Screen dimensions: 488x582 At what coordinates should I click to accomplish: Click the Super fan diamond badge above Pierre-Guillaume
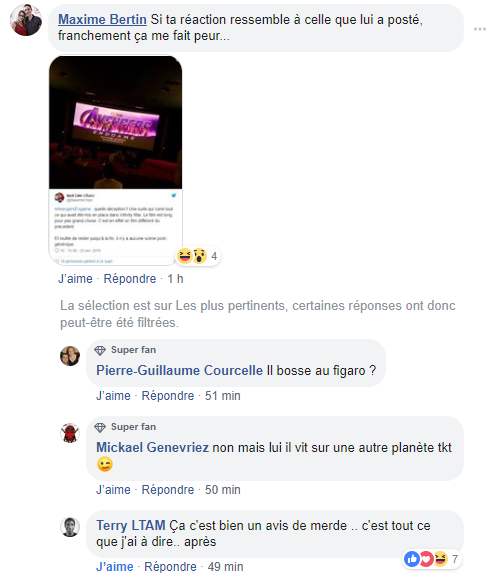100,350
